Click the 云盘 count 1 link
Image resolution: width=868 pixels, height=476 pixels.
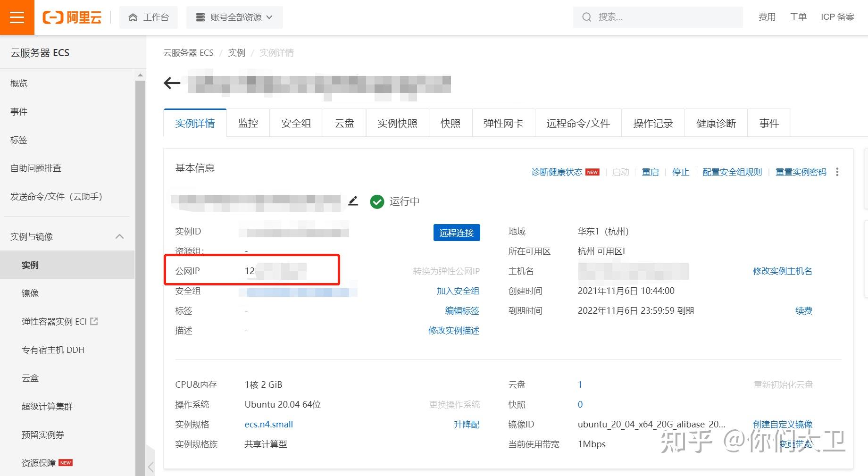(x=580, y=385)
